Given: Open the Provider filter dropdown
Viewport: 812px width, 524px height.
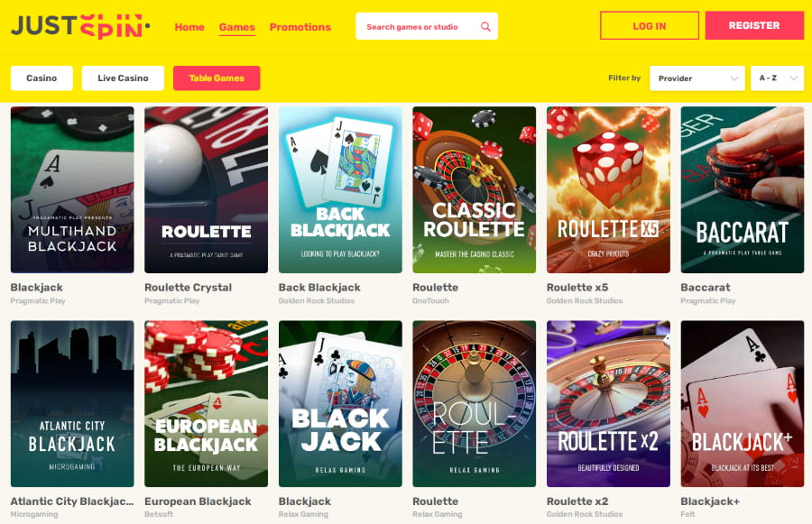Looking at the screenshot, I should [x=697, y=78].
